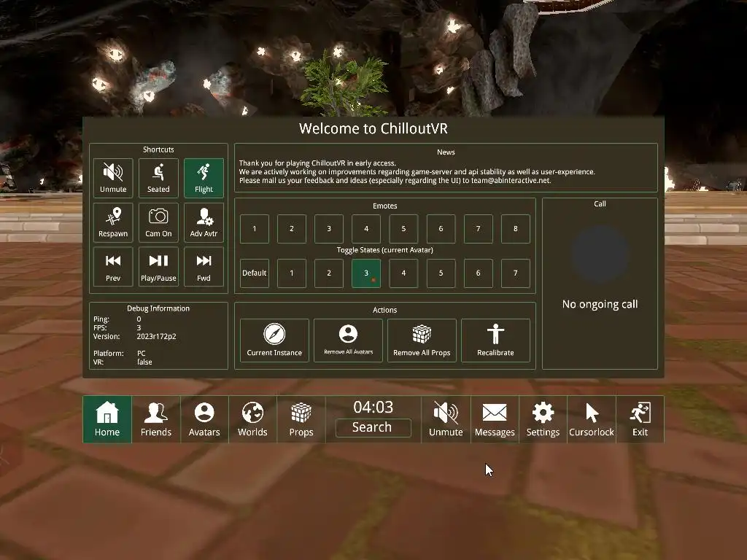Trigger emote 2
Image resolution: width=747 pixels, height=560 pixels.
tap(292, 228)
